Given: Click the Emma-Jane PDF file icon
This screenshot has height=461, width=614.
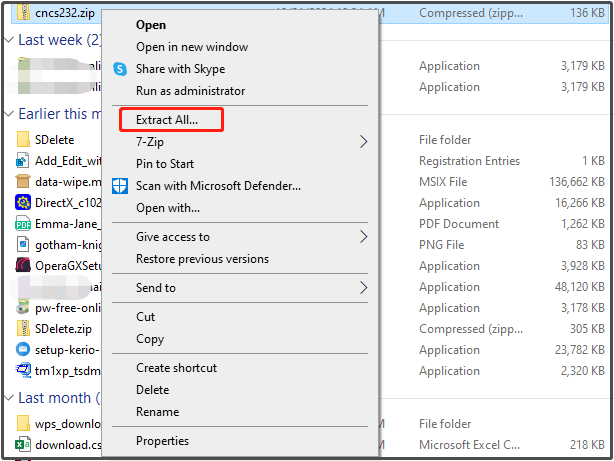Looking at the screenshot, I should coord(23,224).
